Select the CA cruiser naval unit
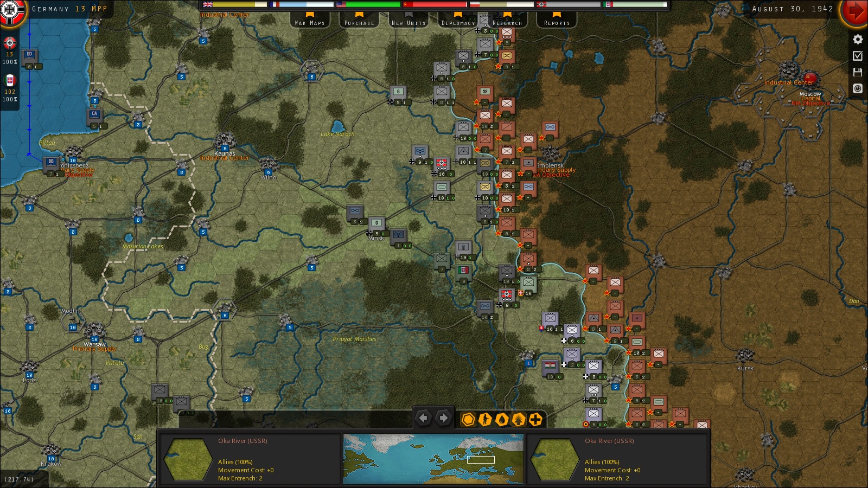This screenshot has width=868, height=488. (x=94, y=115)
